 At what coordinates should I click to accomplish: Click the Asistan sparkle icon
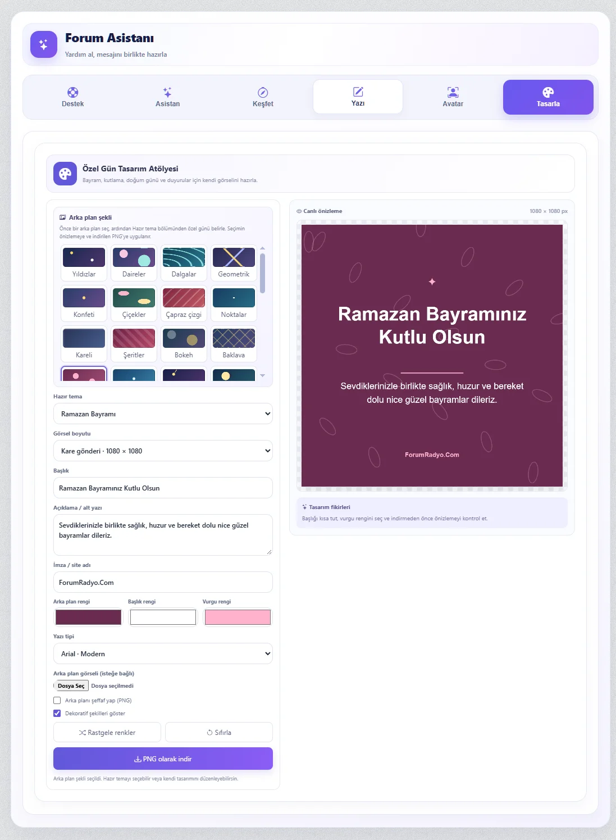click(167, 93)
